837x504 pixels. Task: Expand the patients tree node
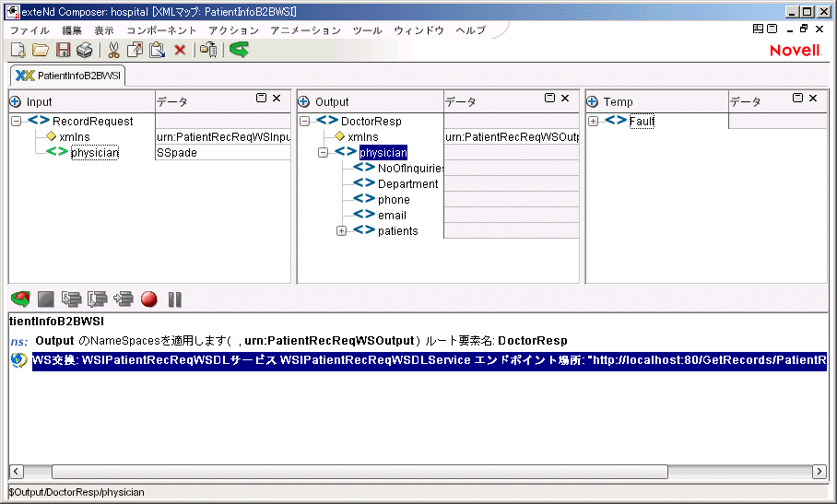[342, 231]
